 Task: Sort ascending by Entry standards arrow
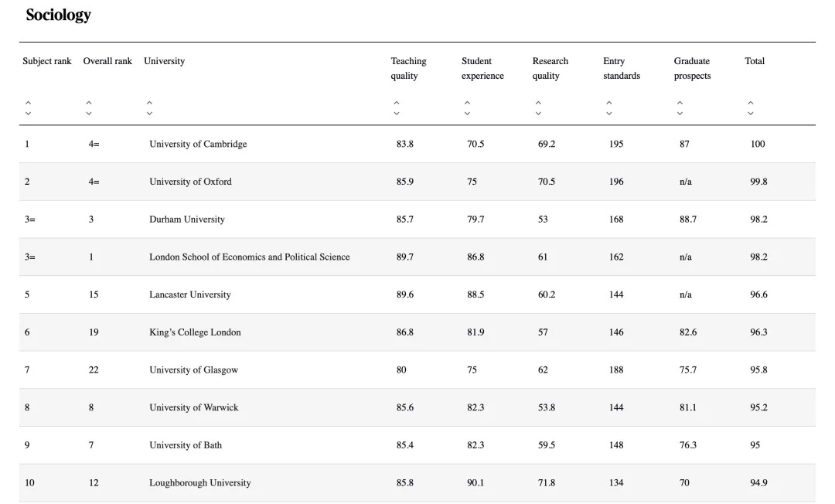pos(609,102)
